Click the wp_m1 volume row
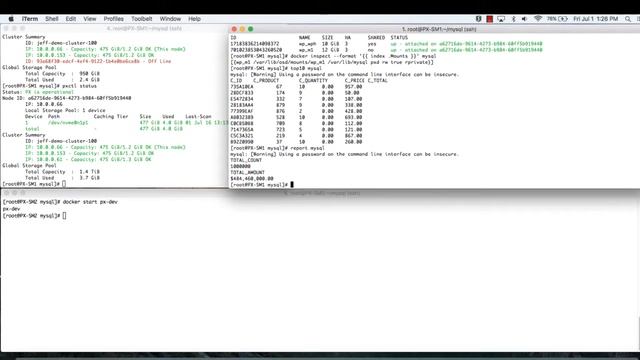Screen dimensions: 640x360 (386, 50)
